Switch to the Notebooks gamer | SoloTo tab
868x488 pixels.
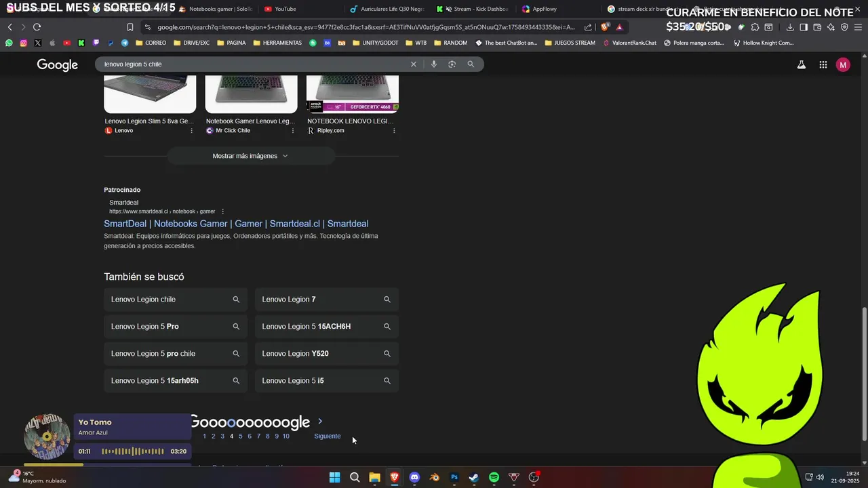[x=215, y=9]
